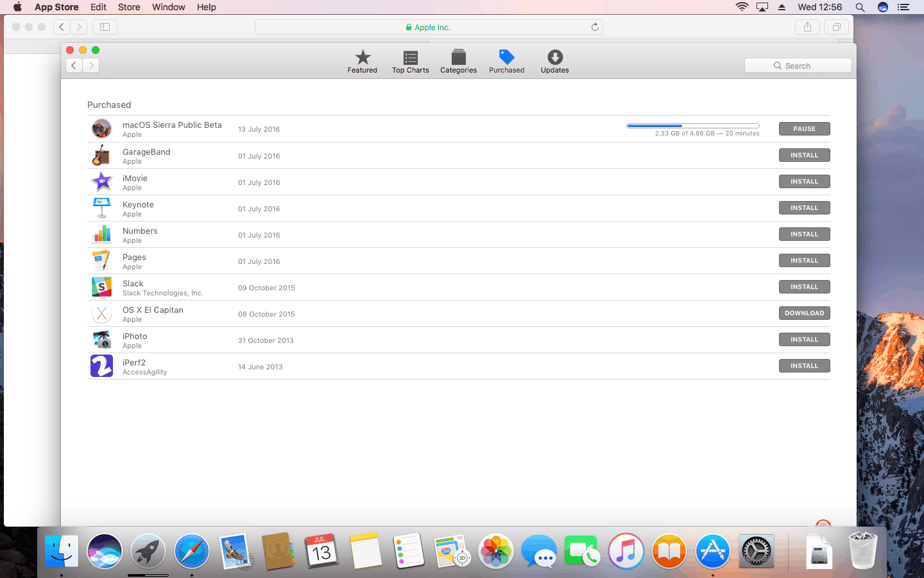The image size is (924, 578).
Task: Click the Keynote app icon
Action: [101, 208]
